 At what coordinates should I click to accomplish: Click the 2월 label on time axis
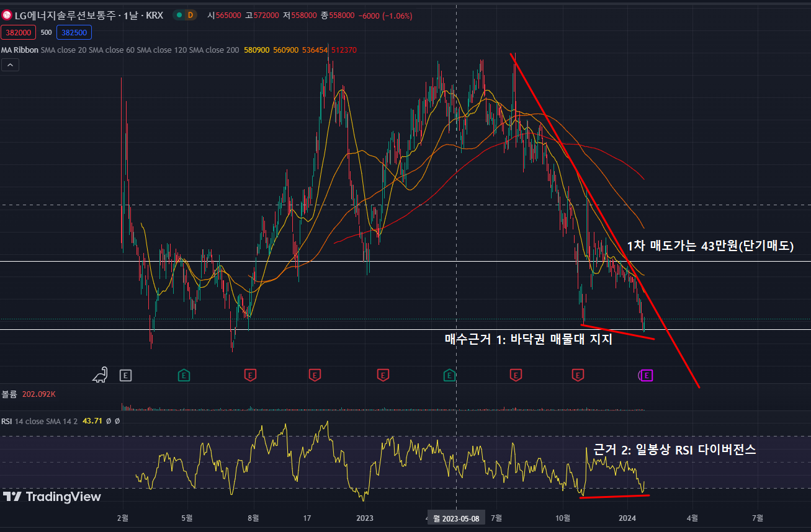[x=122, y=518]
